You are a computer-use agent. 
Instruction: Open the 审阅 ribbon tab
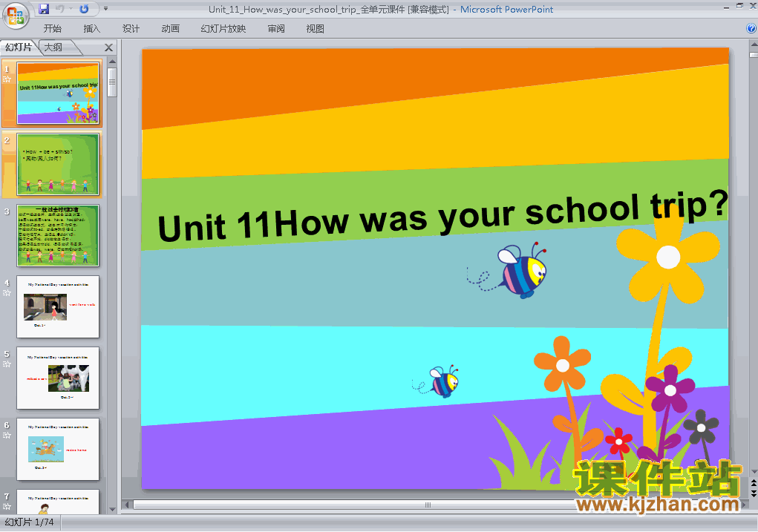tap(276, 29)
